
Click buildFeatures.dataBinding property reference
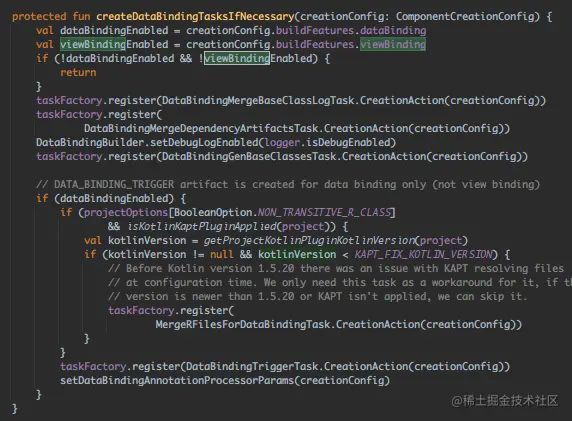click(x=351, y=30)
